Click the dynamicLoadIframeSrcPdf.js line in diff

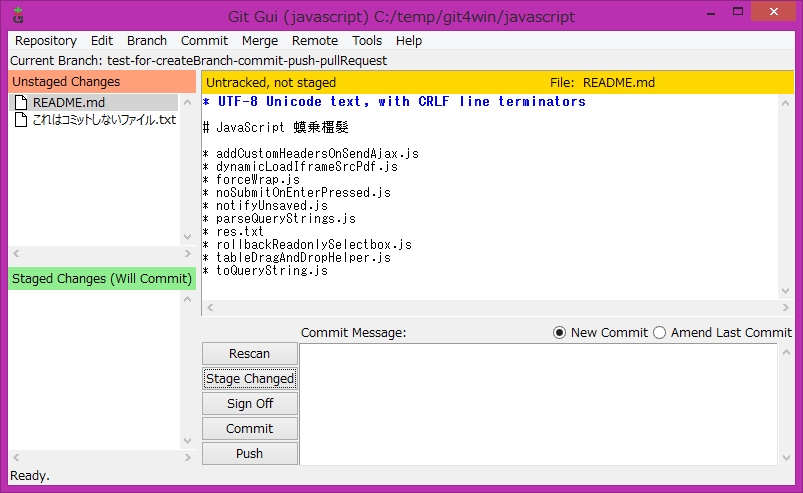(300, 166)
